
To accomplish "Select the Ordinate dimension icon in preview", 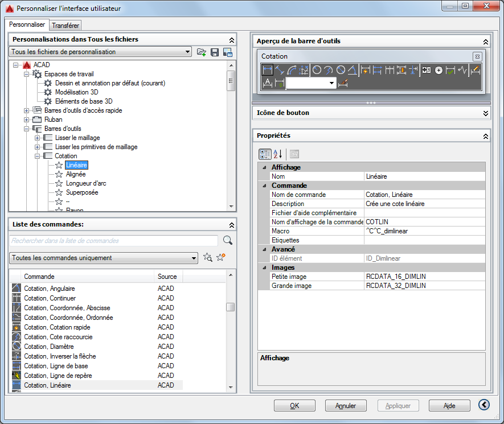I will (304, 69).
